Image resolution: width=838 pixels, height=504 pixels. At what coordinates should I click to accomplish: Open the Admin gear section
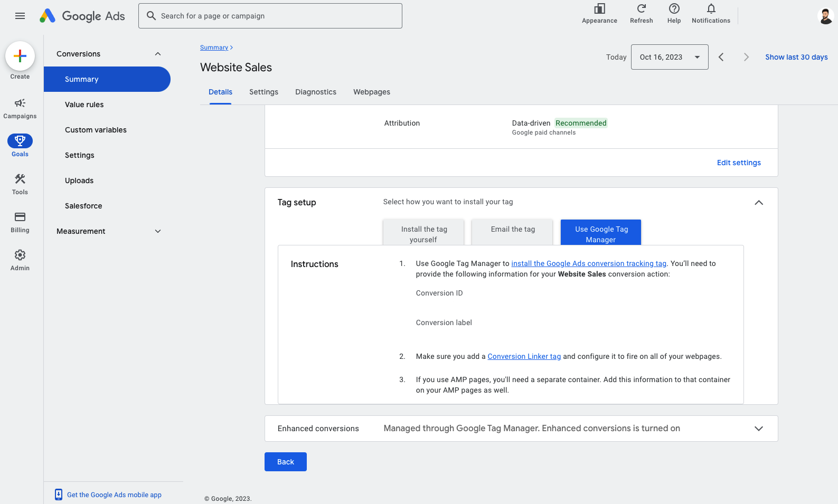pyautogui.click(x=20, y=260)
